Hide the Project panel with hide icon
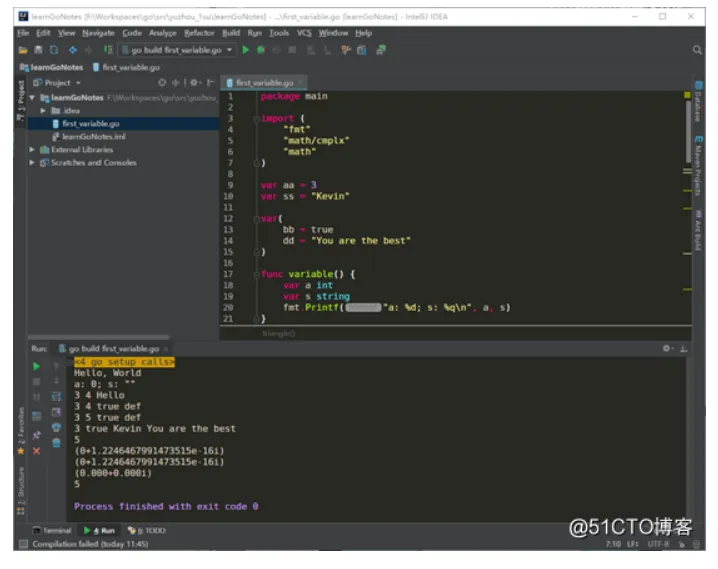 tap(210, 83)
